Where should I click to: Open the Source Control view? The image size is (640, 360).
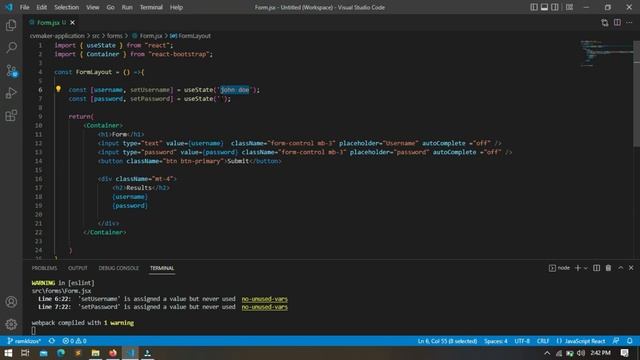[x=11, y=71]
